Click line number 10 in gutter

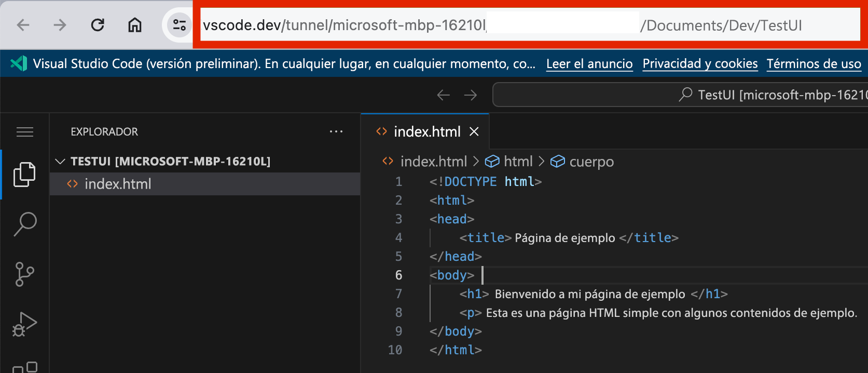(395, 350)
